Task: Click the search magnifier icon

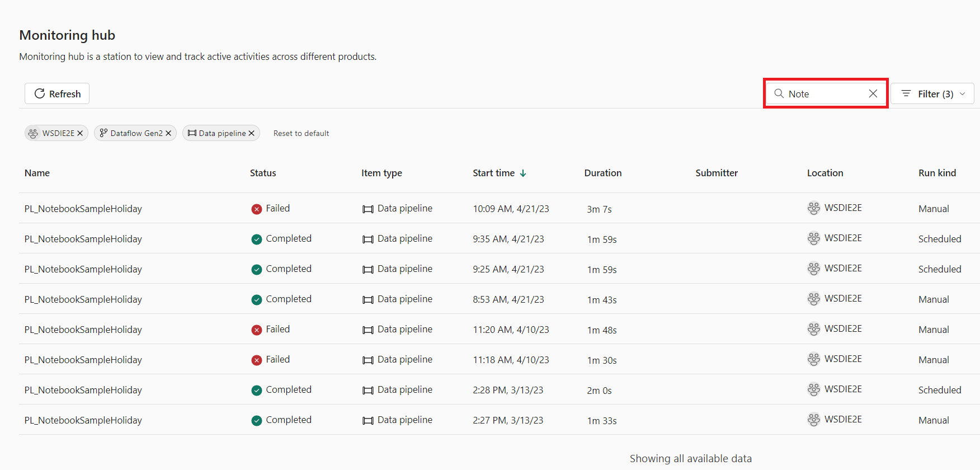Action: pos(779,93)
